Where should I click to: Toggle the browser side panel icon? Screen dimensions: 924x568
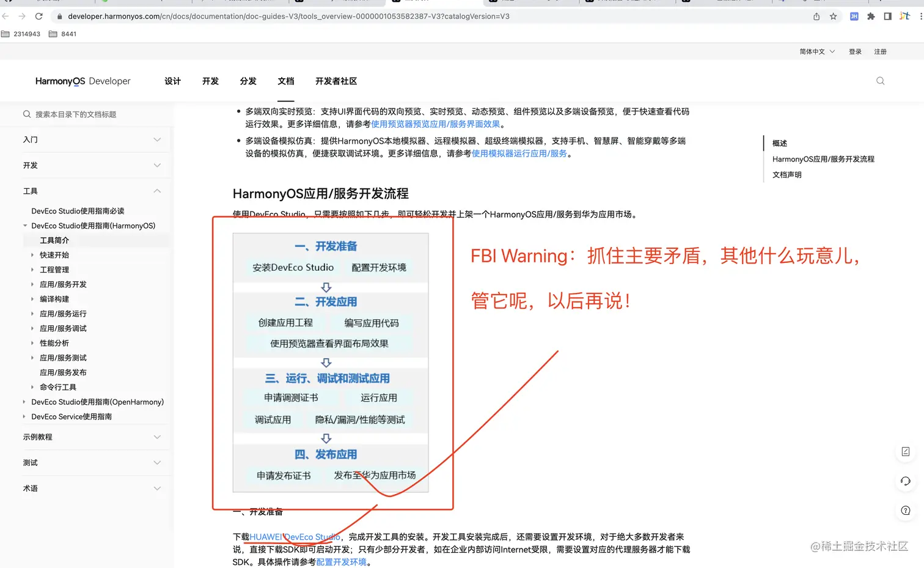tap(887, 17)
